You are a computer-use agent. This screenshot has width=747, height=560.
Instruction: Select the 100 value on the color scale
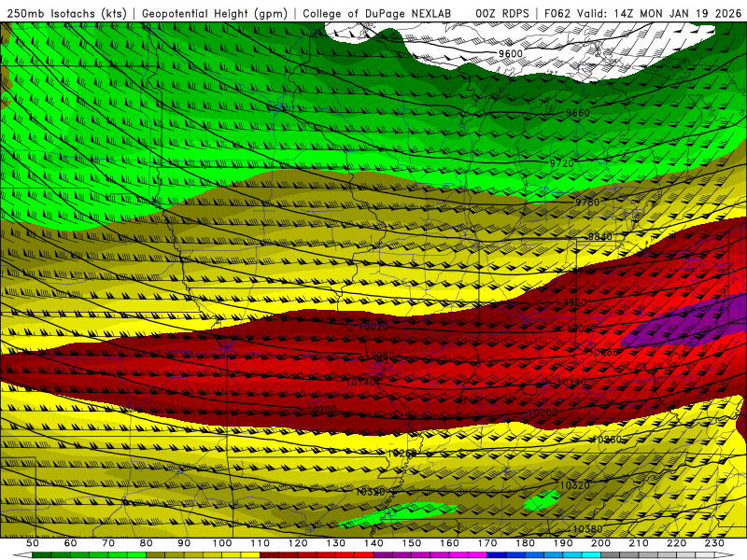click(x=222, y=543)
